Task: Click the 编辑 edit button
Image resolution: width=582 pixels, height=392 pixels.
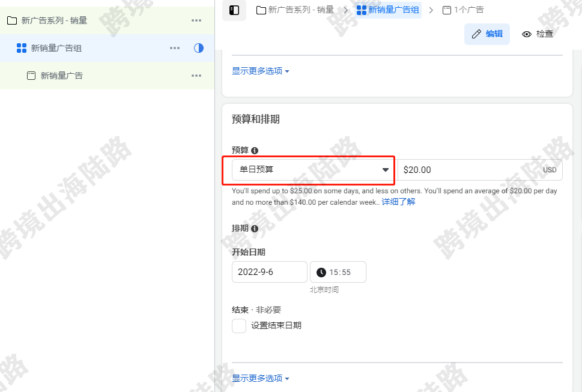Action: point(487,34)
